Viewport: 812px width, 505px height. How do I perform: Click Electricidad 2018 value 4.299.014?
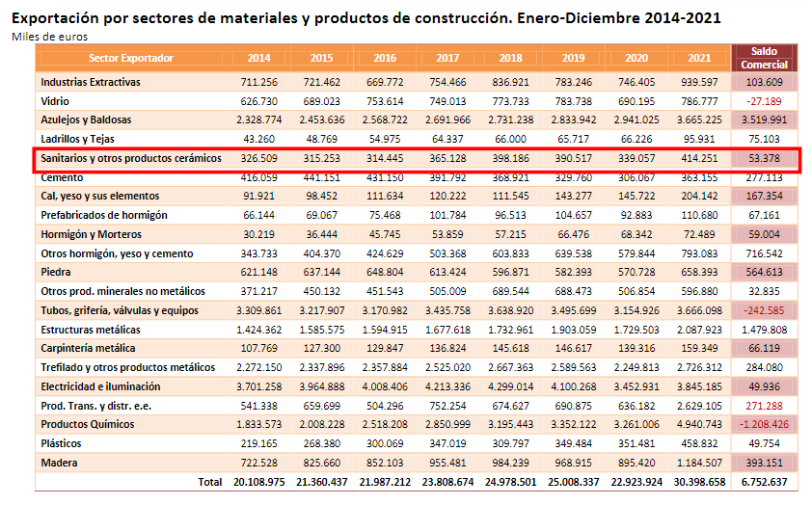point(510,386)
